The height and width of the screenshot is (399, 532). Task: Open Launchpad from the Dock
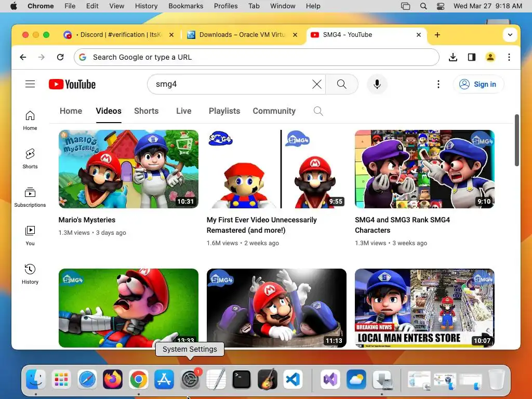coord(61,379)
